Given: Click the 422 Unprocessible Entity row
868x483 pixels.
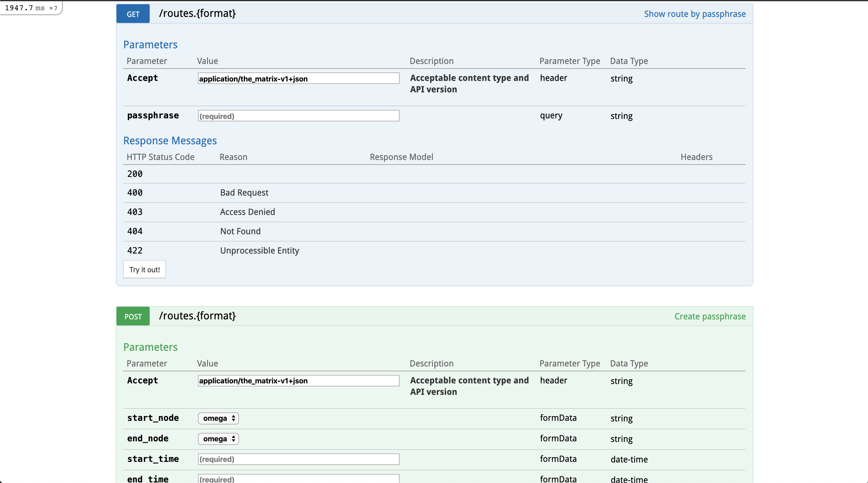Looking at the screenshot, I should (434, 251).
